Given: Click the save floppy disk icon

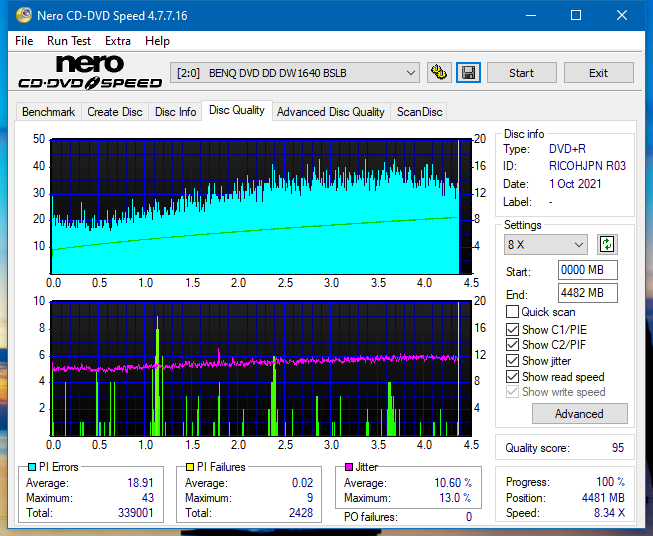Looking at the screenshot, I should click(468, 73).
